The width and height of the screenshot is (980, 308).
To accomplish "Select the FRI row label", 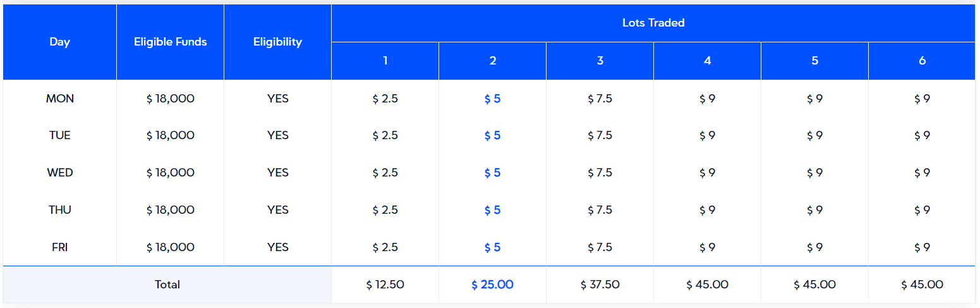I will 60,247.
